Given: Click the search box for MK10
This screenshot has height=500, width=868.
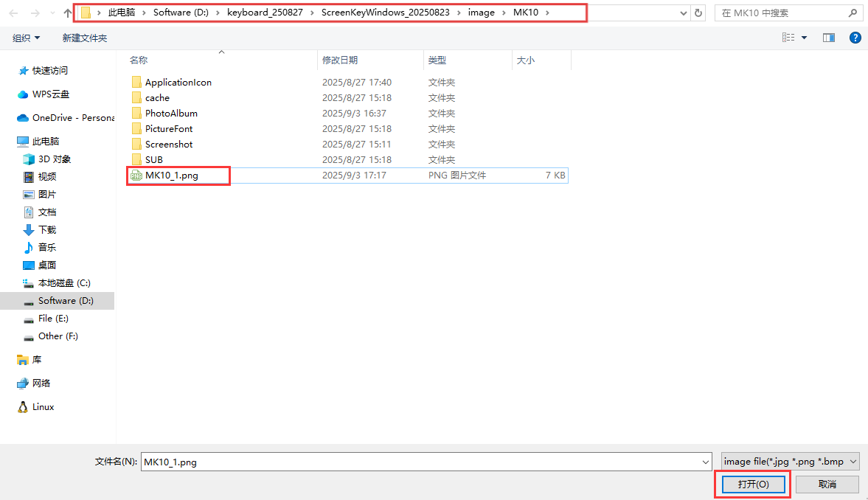Looking at the screenshot, I should point(785,13).
